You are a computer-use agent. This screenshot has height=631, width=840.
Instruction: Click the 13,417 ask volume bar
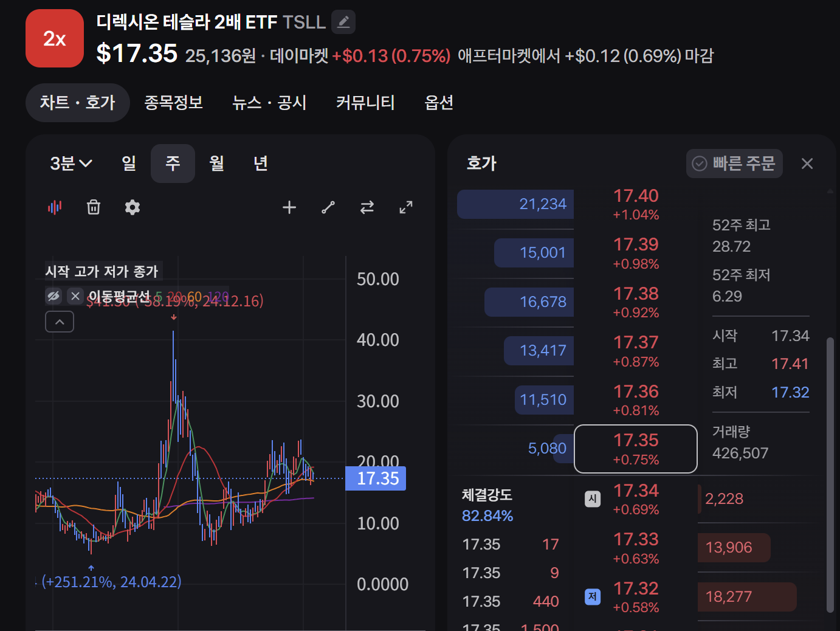pyautogui.click(x=539, y=351)
